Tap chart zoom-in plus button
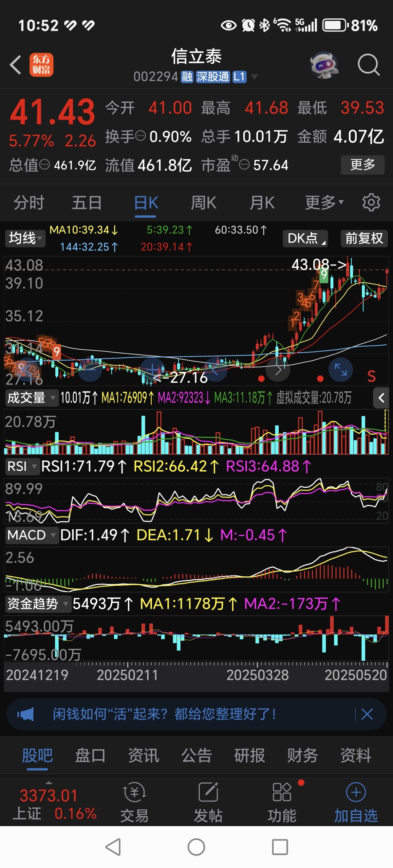Screen dimensions: 393x868 click(152, 370)
